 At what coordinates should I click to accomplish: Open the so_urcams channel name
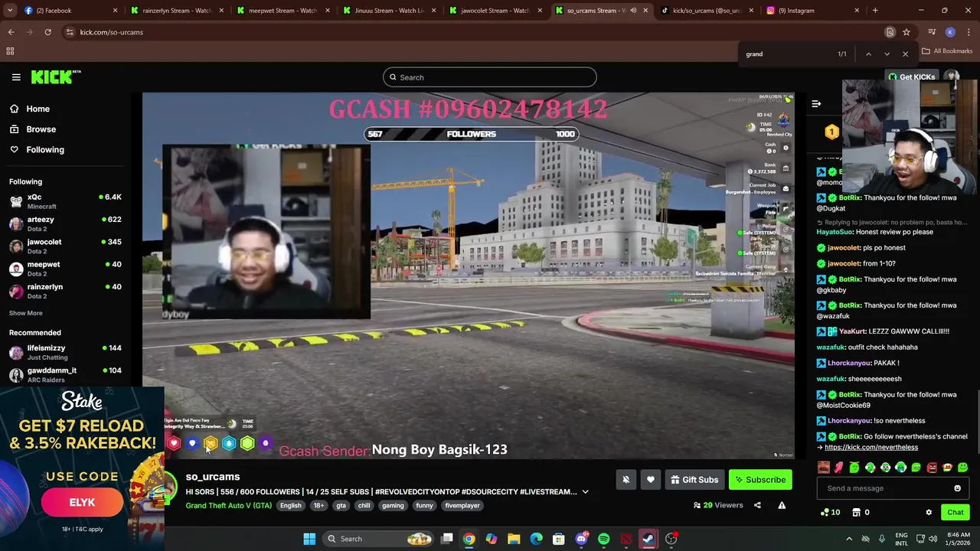[x=212, y=477]
